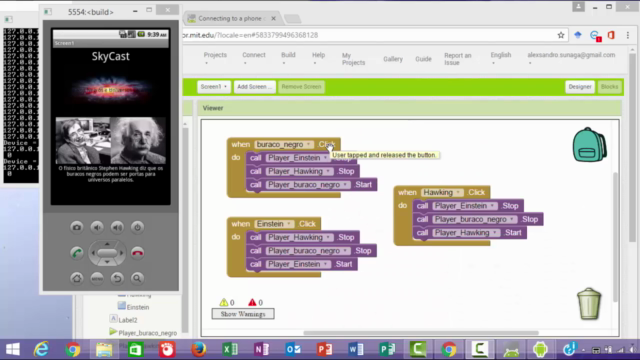Click the emulator power button
640x360 pixels.
(x=137, y=227)
